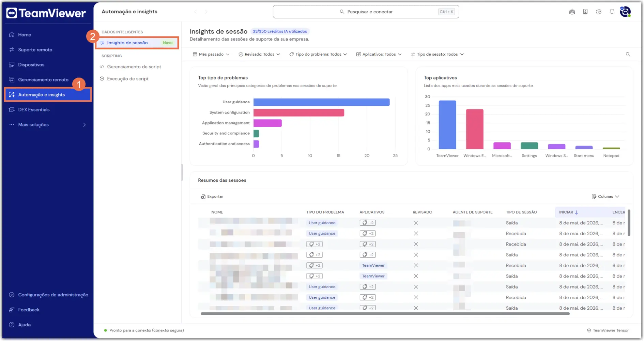644x341 pixels.
Task: Navigate forward with the right arrow
Action: [x=206, y=12]
